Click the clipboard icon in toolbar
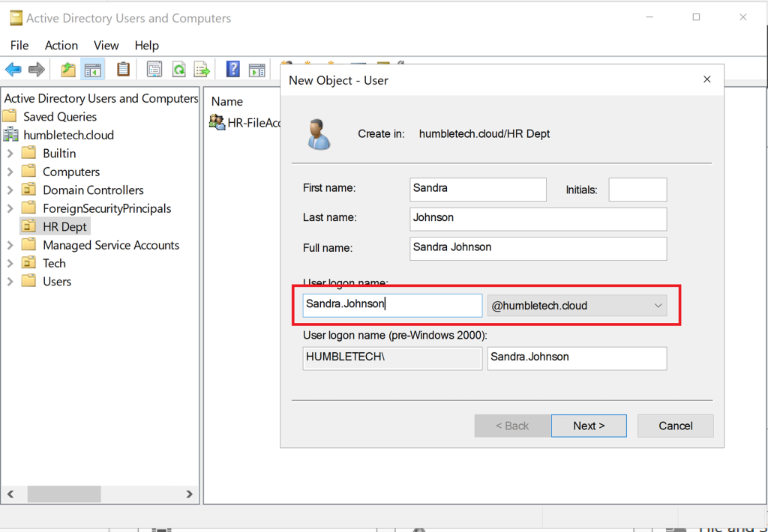Image resolution: width=768 pixels, height=532 pixels. (x=123, y=70)
